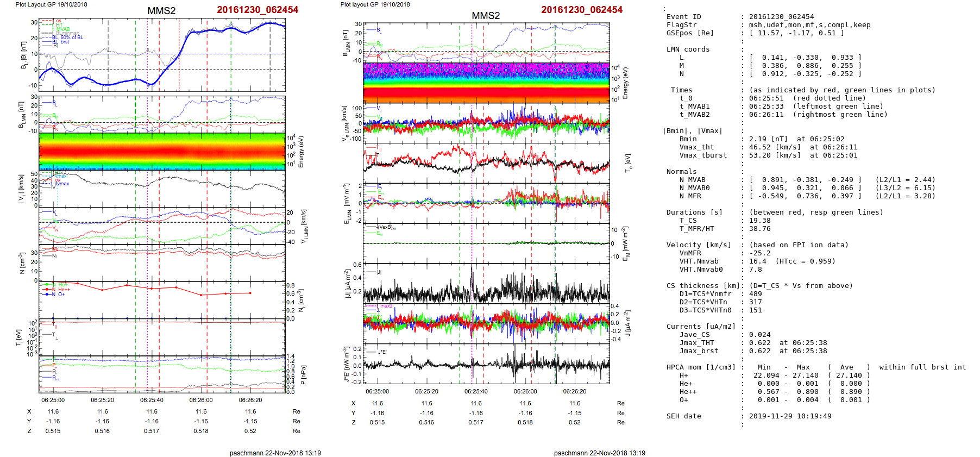Click the red event title above the left plot
Image resolution: width=980 pixels, height=457 pixels.
[257, 10]
